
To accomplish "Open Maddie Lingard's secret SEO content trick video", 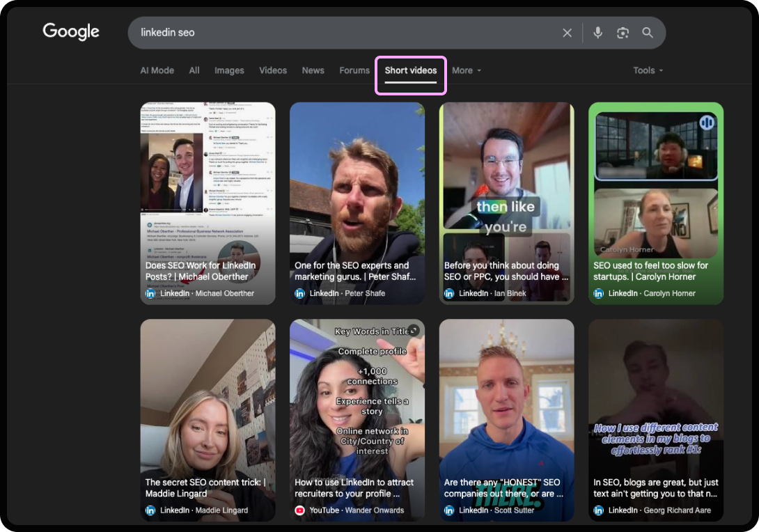I will (208, 420).
